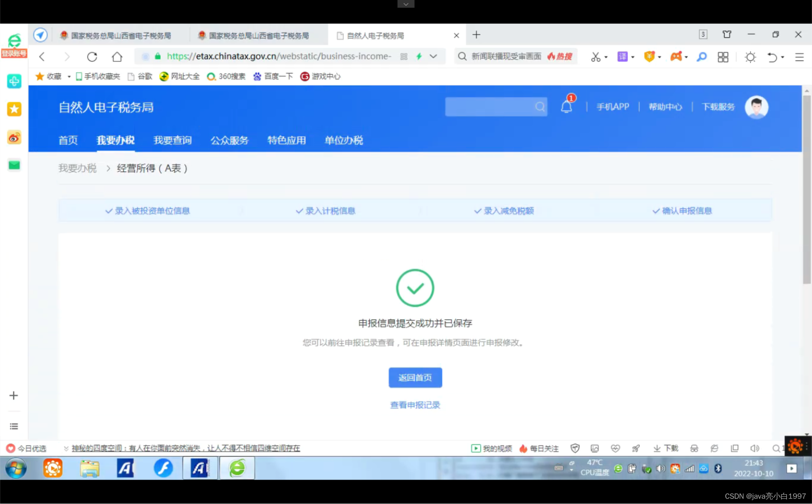The height and width of the screenshot is (504, 812).
Task: Open the yellow wallet shield icon
Action: (x=649, y=57)
